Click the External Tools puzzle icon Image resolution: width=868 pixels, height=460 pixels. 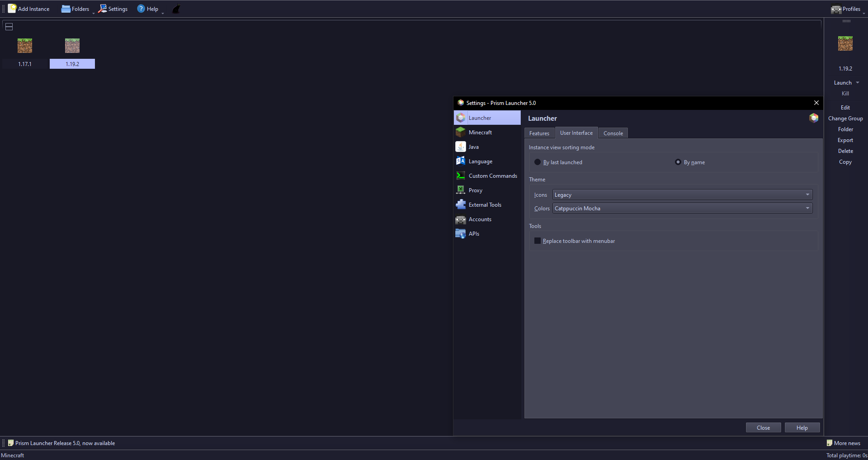[x=461, y=204]
